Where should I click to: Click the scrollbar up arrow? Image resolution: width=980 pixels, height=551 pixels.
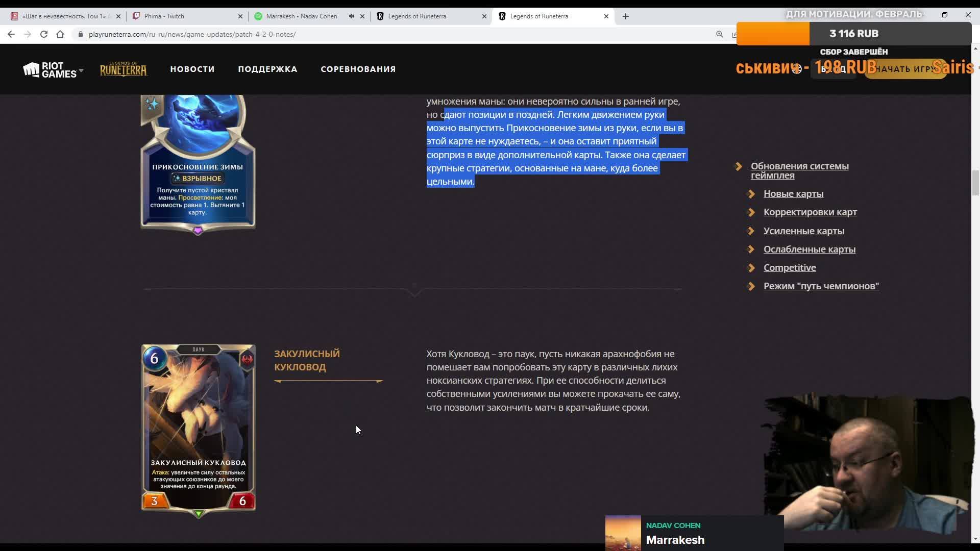tap(975, 48)
